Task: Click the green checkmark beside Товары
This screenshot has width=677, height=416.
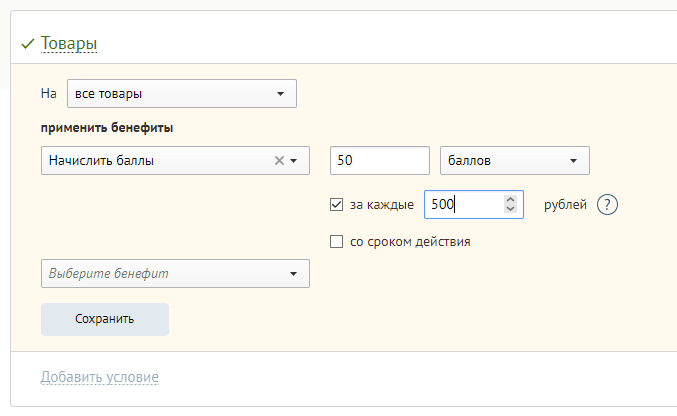Action: tap(28, 44)
